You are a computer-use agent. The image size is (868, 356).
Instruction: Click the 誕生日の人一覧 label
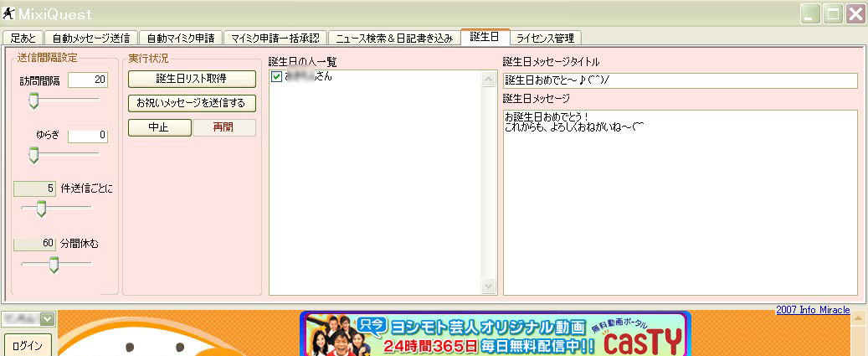[302, 61]
